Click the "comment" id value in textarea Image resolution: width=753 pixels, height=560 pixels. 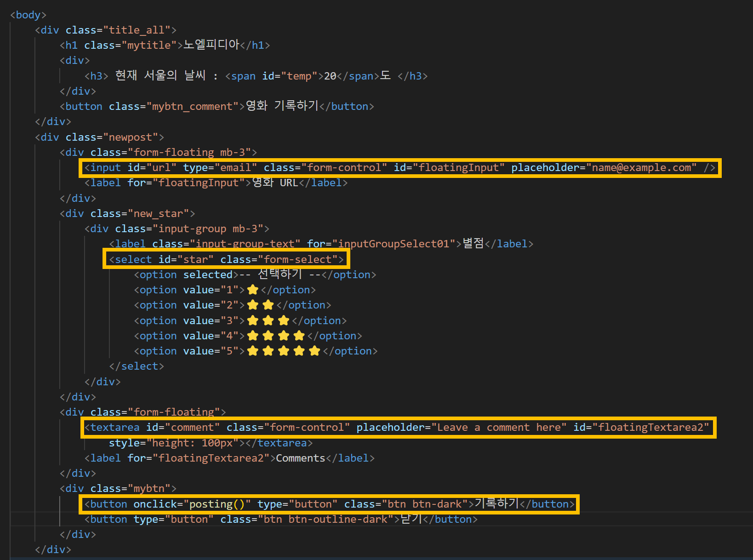[192, 427]
